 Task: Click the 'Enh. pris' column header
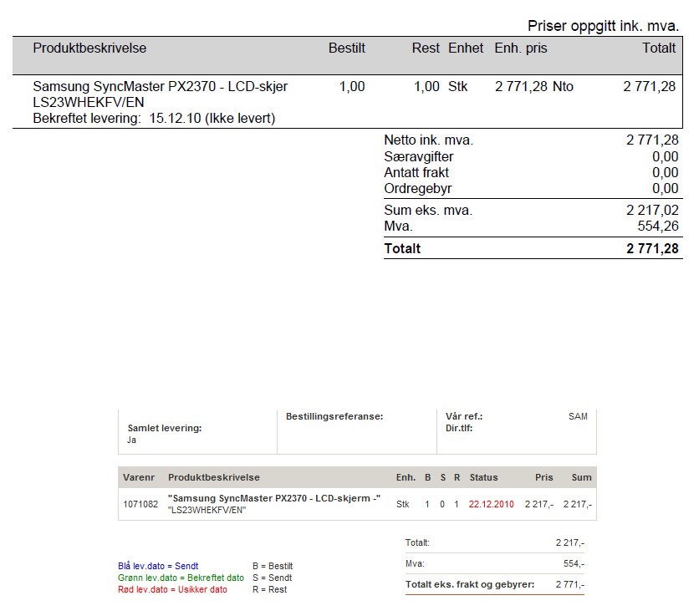(x=521, y=48)
